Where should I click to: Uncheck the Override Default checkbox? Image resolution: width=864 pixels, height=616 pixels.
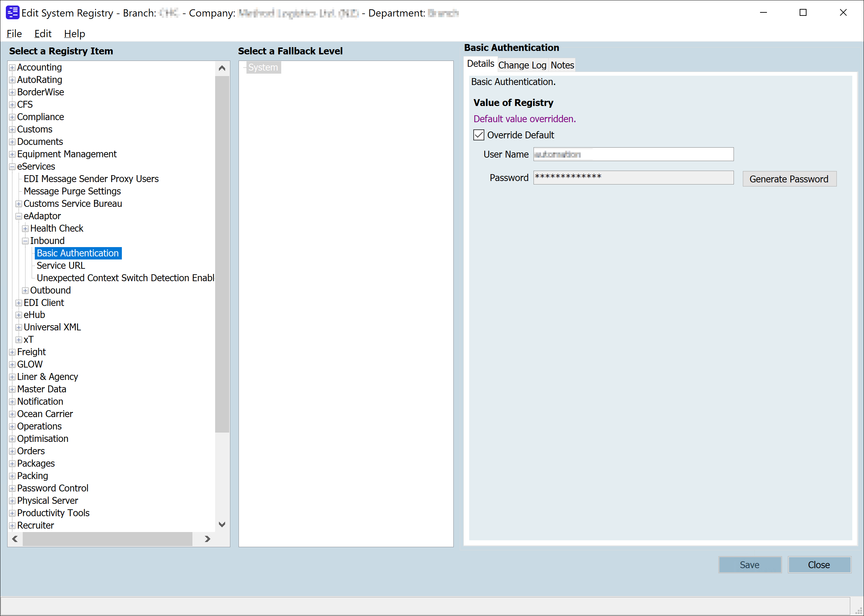tap(478, 135)
